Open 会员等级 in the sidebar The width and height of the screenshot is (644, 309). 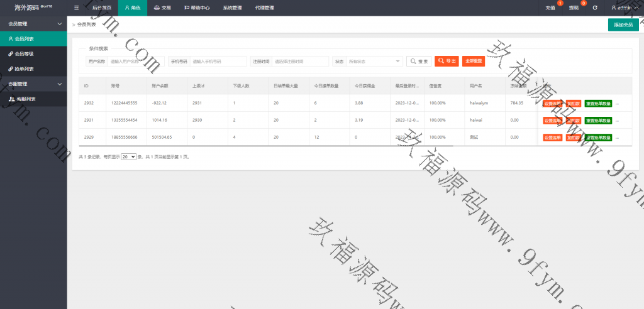coord(25,54)
